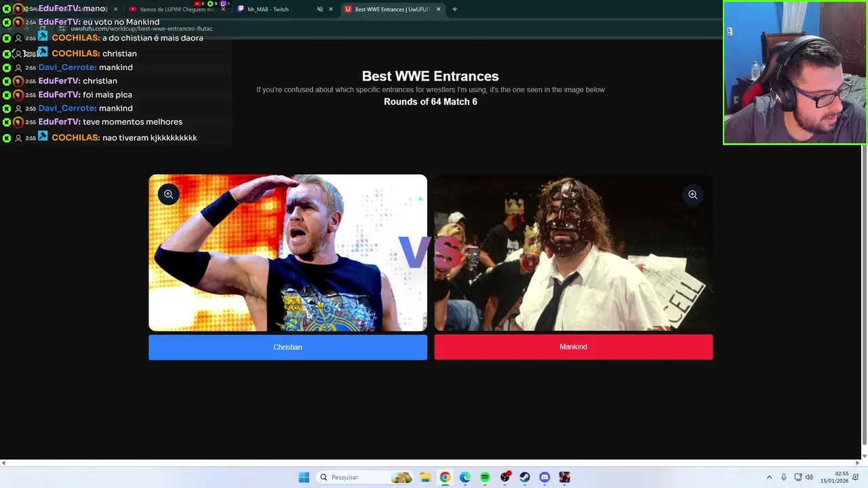
Task: Unmute the Twitch tab via speaker icon
Action: (x=319, y=9)
